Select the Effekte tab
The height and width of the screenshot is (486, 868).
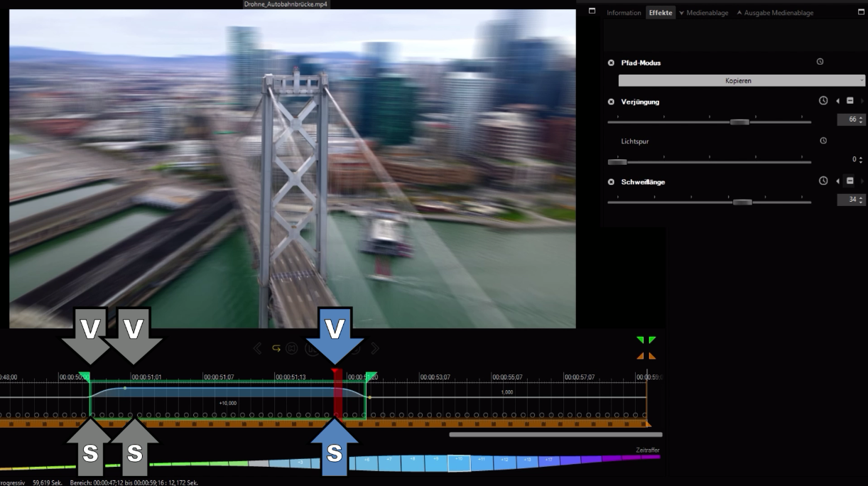(x=660, y=13)
